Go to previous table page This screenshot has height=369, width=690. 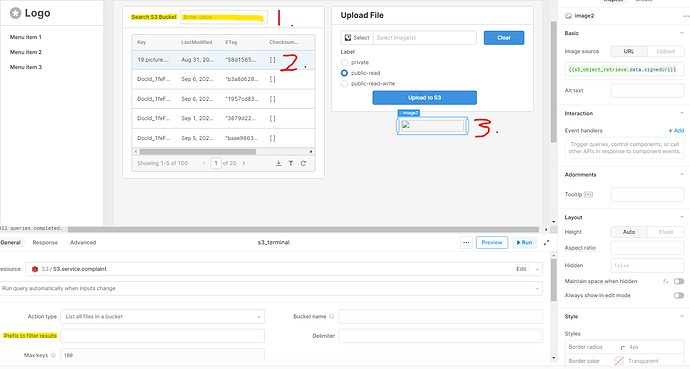click(x=204, y=163)
